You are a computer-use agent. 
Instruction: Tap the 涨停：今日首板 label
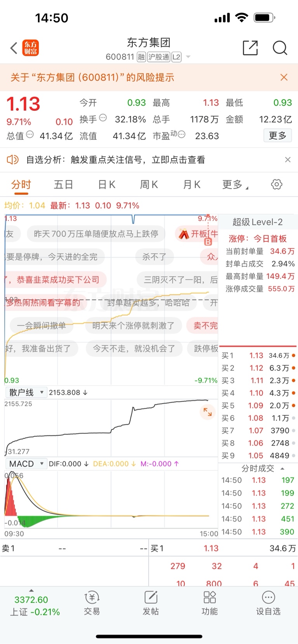tap(257, 239)
